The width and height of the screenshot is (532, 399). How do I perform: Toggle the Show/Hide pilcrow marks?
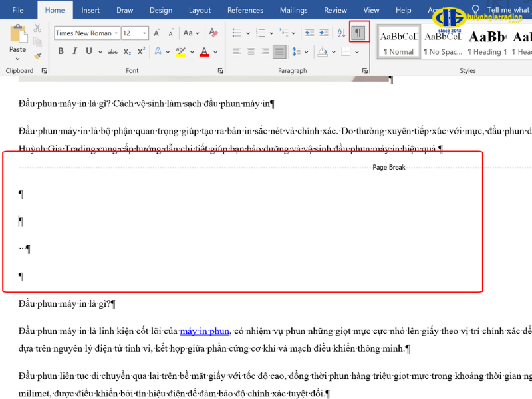tap(359, 32)
